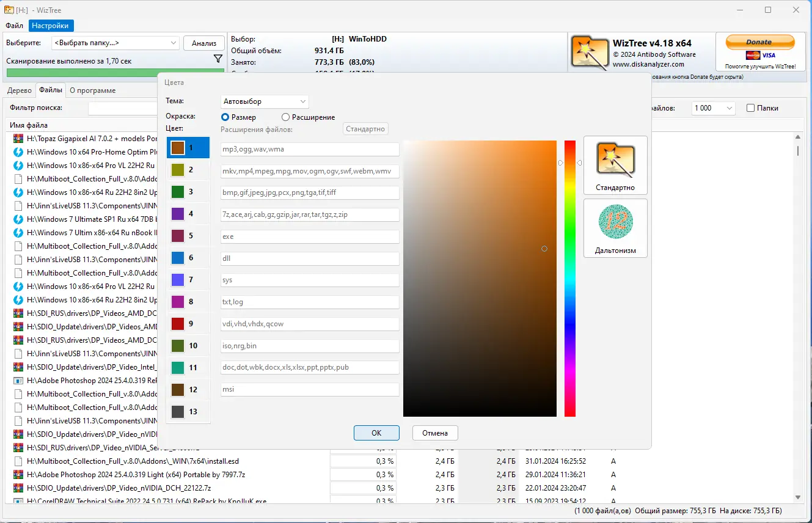Toggle the Папки checkbox
The image size is (812, 523).
pyautogui.click(x=763, y=108)
